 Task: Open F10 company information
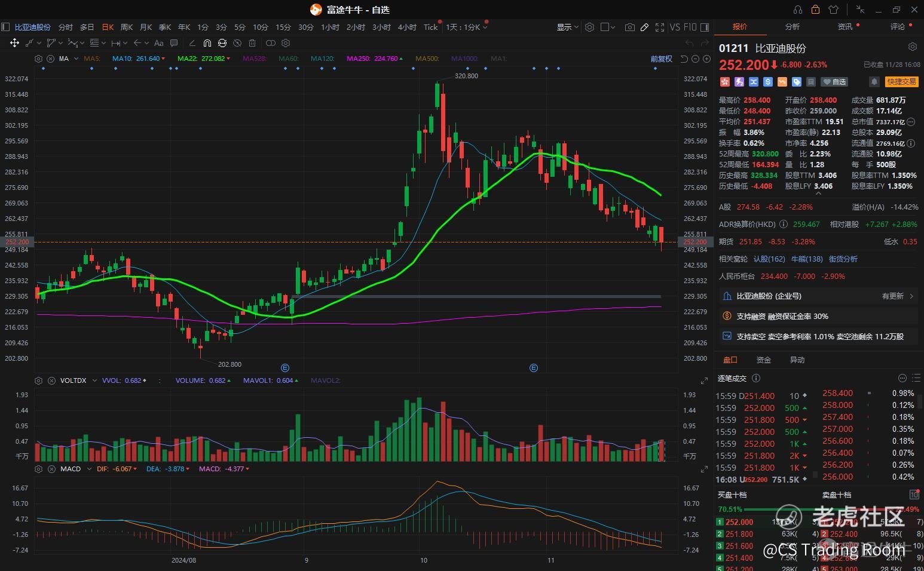click(x=690, y=27)
